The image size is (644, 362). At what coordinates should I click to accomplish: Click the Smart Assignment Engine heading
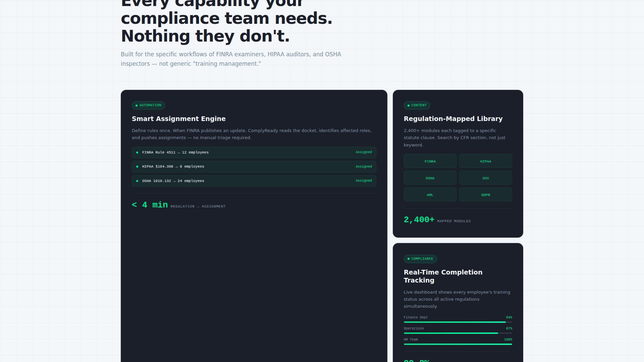[179, 119]
